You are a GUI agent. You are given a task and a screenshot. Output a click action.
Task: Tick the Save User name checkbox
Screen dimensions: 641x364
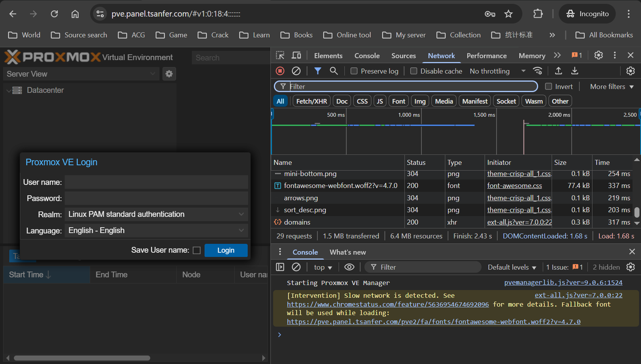(x=196, y=250)
